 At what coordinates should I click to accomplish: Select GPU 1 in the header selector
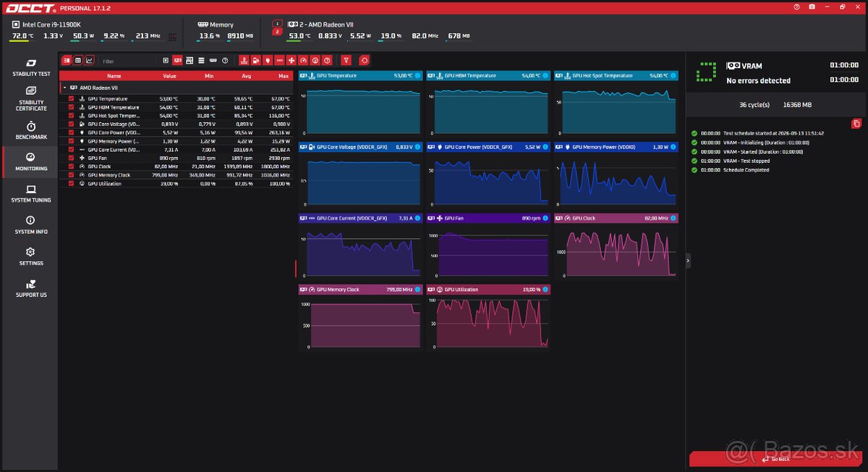(x=276, y=23)
